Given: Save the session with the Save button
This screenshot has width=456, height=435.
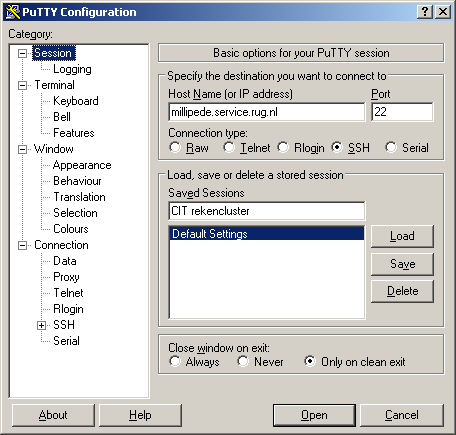Looking at the screenshot, I should (402, 264).
